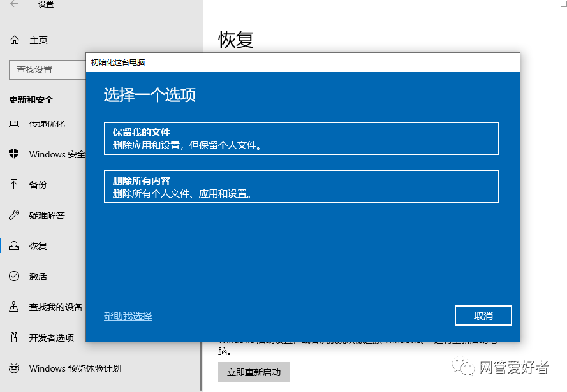Click 设置 title text at top

click(46, 4)
